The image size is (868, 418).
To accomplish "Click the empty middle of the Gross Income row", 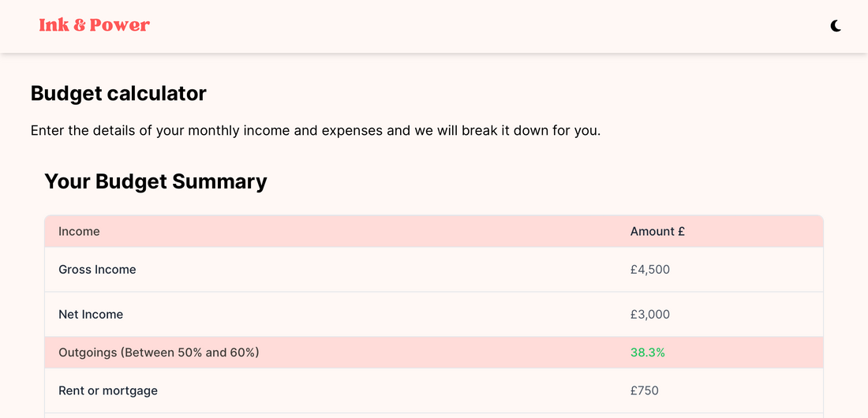I will click(379, 270).
